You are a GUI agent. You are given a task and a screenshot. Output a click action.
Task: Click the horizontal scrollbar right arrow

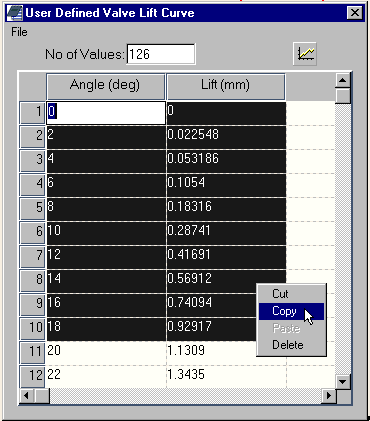point(329,396)
